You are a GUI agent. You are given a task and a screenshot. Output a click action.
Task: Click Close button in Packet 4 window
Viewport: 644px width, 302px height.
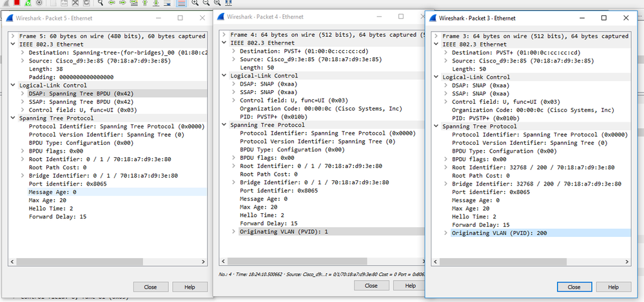371,286
